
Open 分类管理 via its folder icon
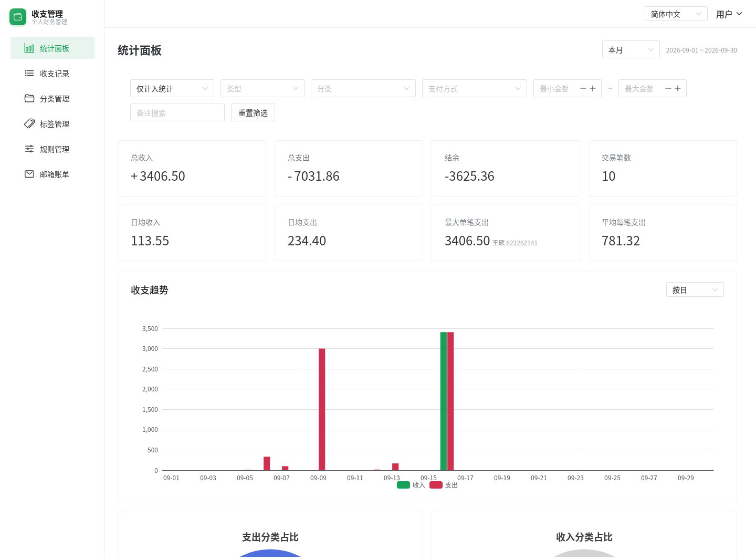pos(29,99)
